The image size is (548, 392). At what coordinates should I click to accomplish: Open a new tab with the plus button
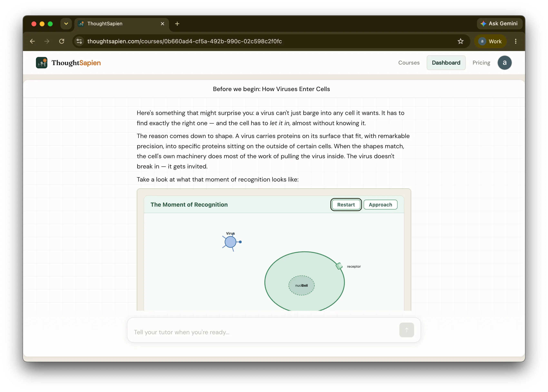coord(177,24)
